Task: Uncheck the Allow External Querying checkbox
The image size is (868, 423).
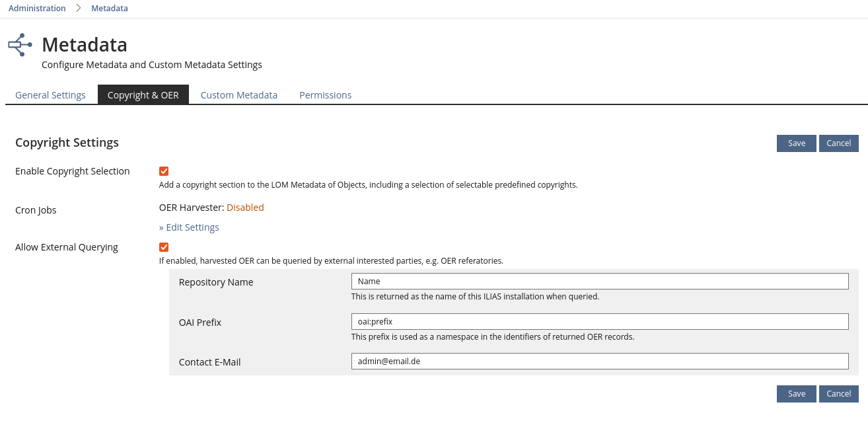Action: 164,247
